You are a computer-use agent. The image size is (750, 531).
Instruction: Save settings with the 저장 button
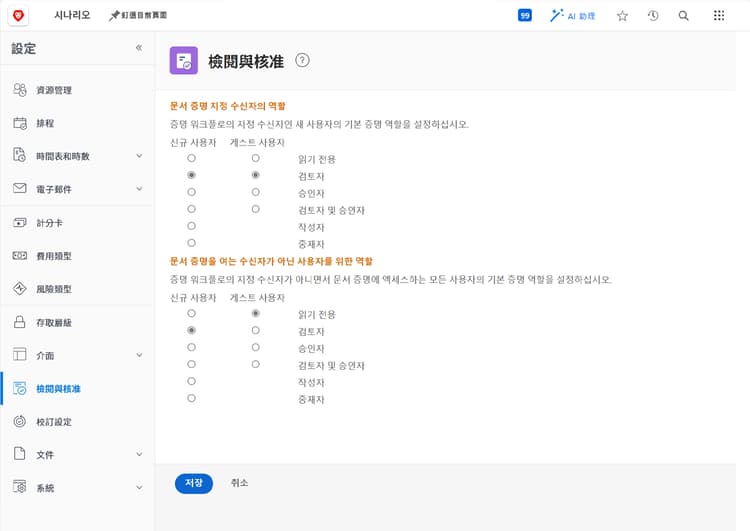(194, 483)
